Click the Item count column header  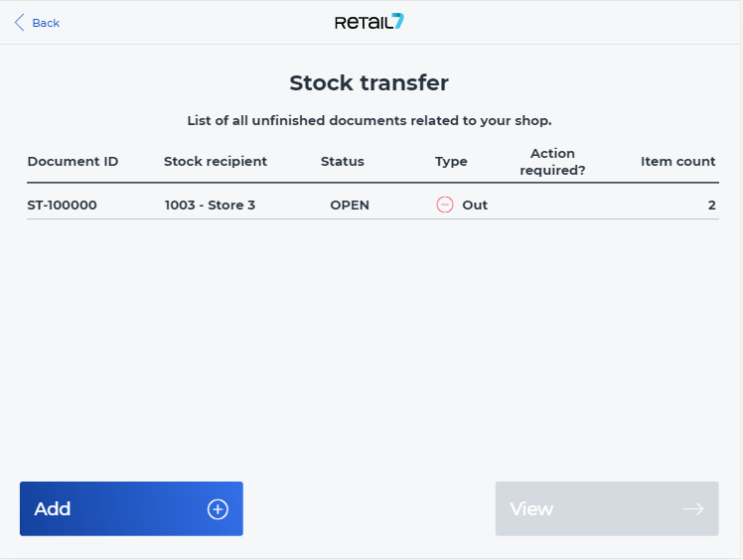(678, 162)
